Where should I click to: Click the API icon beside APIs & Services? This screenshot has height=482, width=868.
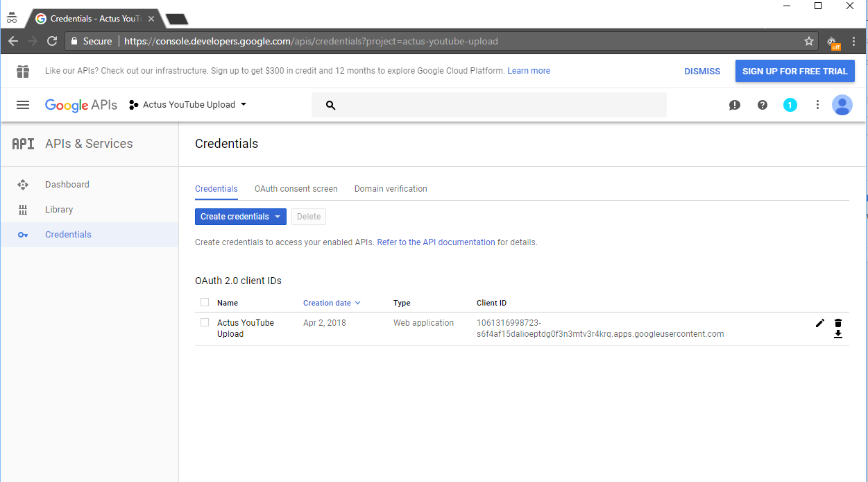coord(23,144)
